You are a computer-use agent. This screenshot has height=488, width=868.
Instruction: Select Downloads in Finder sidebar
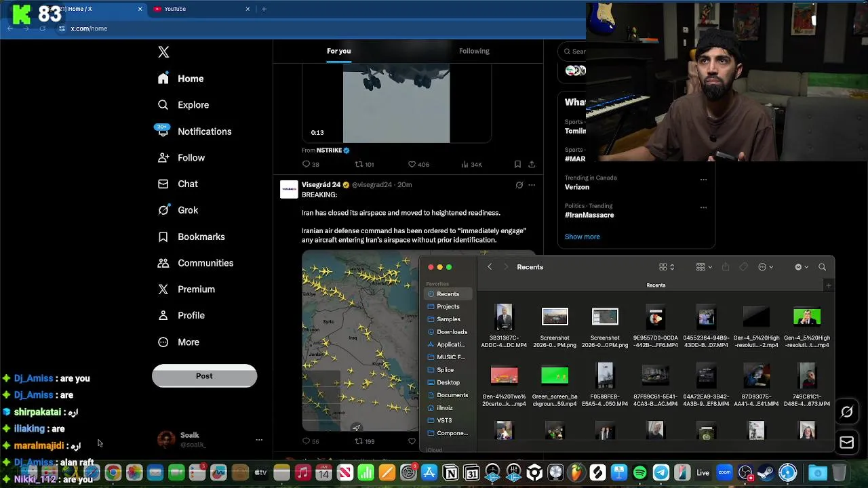click(448, 332)
